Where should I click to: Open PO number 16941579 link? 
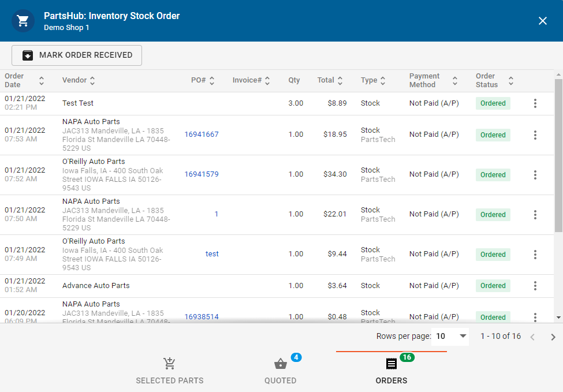[202, 174]
